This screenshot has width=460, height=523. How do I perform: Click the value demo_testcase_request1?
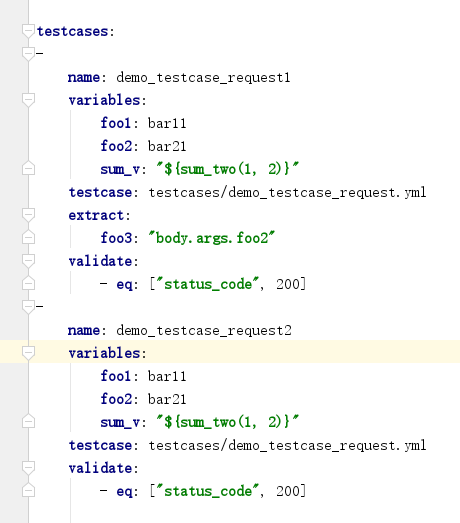[203, 78]
